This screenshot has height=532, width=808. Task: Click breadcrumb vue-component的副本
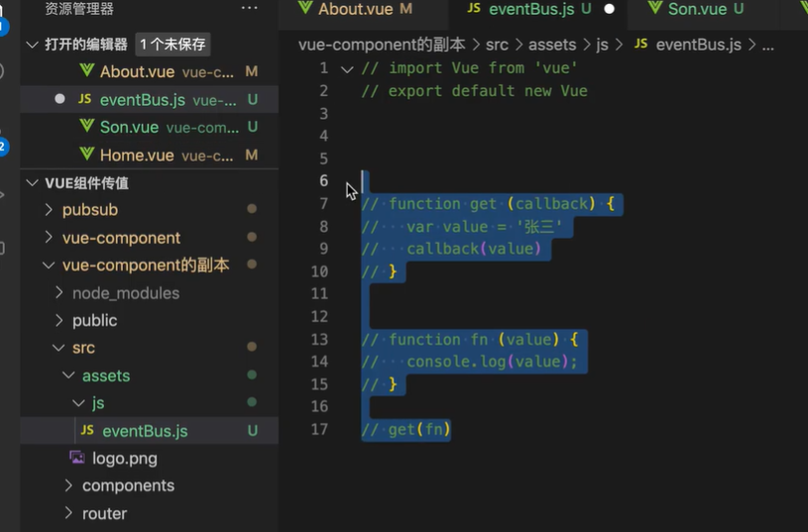click(x=382, y=45)
